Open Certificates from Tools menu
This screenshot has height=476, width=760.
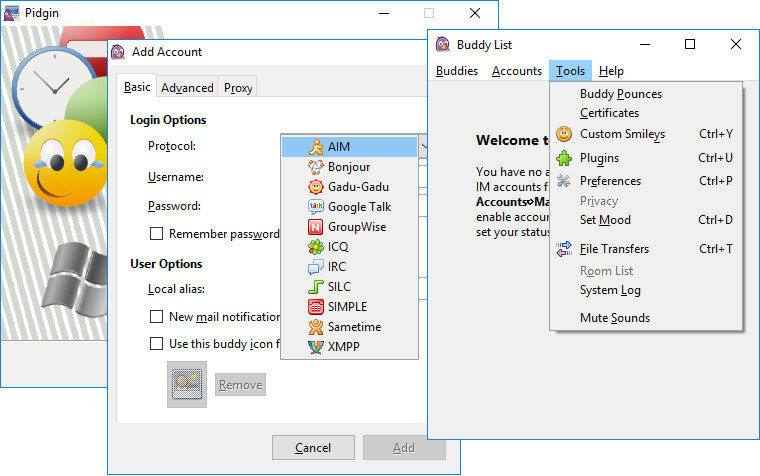pyautogui.click(x=646, y=113)
